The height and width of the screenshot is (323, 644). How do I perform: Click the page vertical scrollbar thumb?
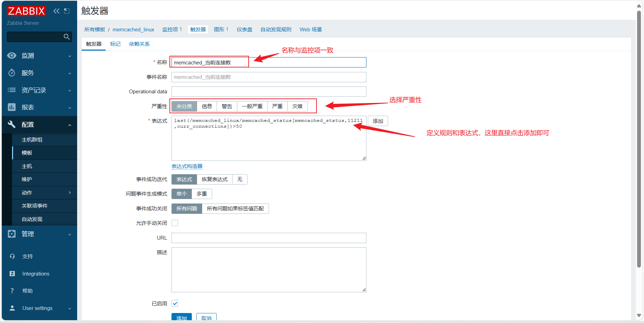[x=639, y=139]
